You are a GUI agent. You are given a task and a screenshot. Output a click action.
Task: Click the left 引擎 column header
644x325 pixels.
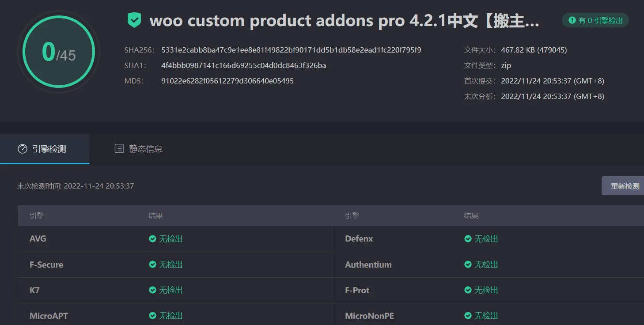pyautogui.click(x=37, y=216)
